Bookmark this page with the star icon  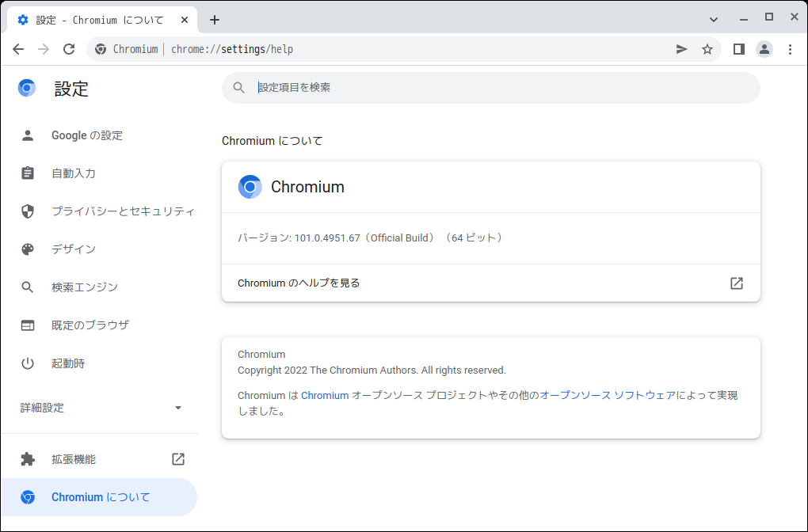pyautogui.click(x=707, y=49)
